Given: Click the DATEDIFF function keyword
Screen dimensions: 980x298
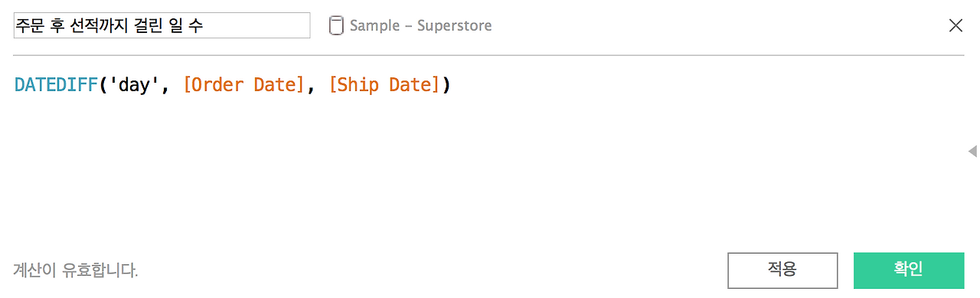Looking at the screenshot, I should [57, 85].
